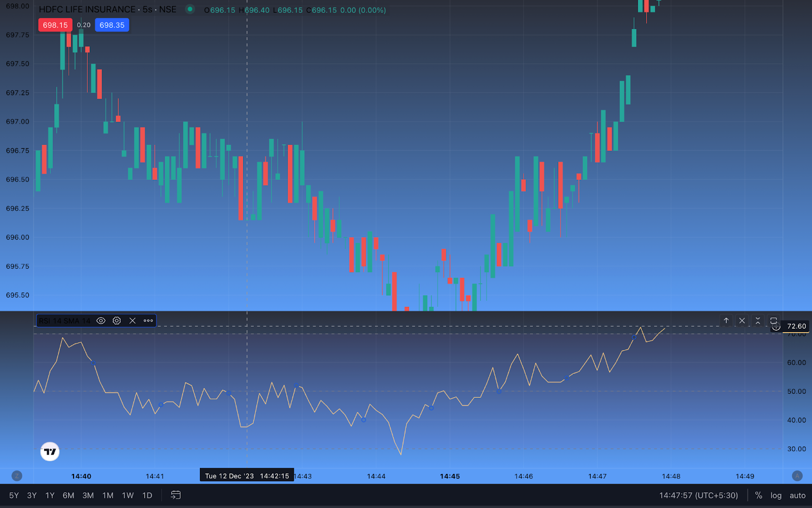Image resolution: width=812 pixels, height=508 pixels.
Task: Move RSI pane up with arrow
Action: [726, 321]
